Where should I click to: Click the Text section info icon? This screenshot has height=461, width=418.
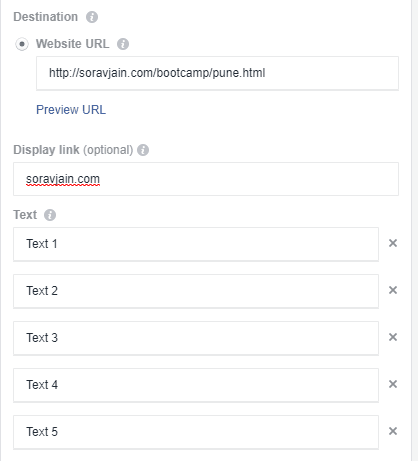(50, 215)
